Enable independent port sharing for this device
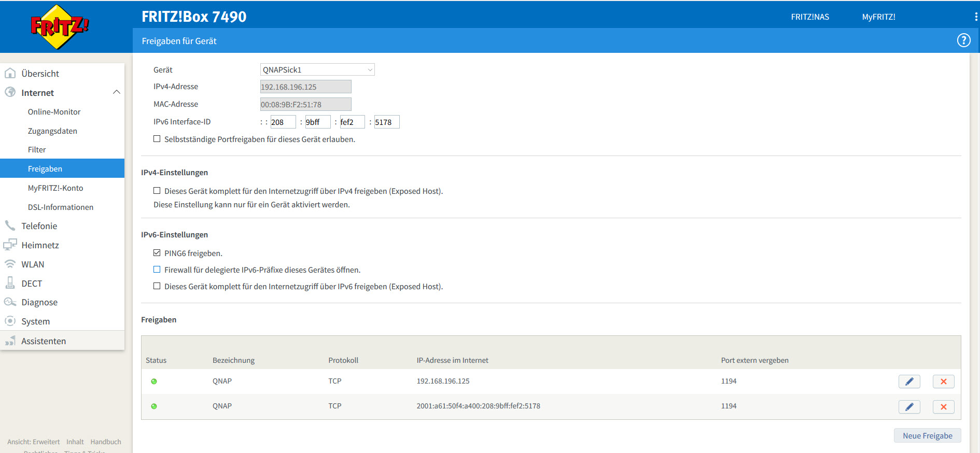Image resolution: width=980 pixels, height=453 pixels. click(157, 139)
